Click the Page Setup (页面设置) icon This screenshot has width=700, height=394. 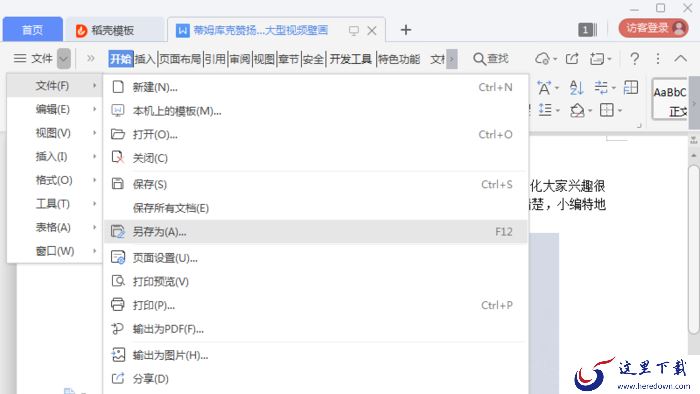point(118,257)
